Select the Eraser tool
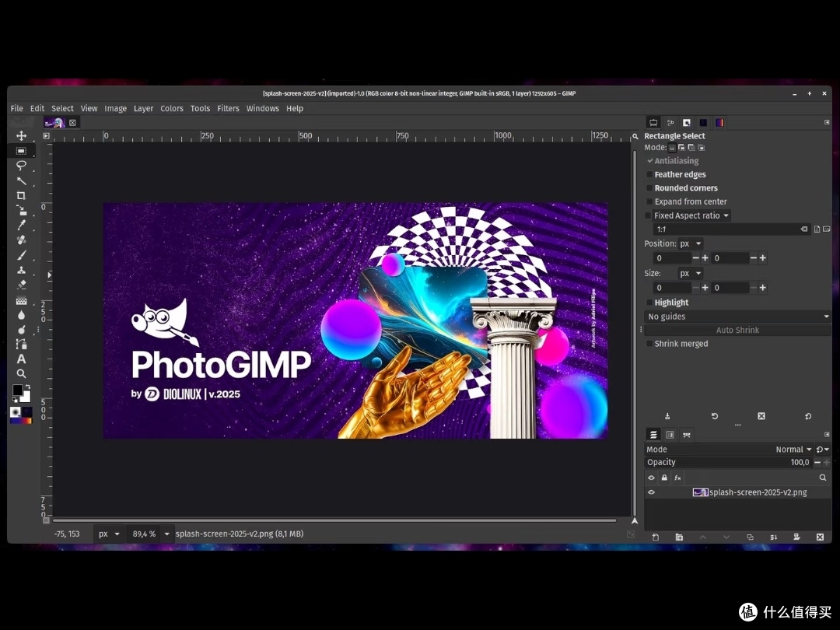 coord(22,285)
